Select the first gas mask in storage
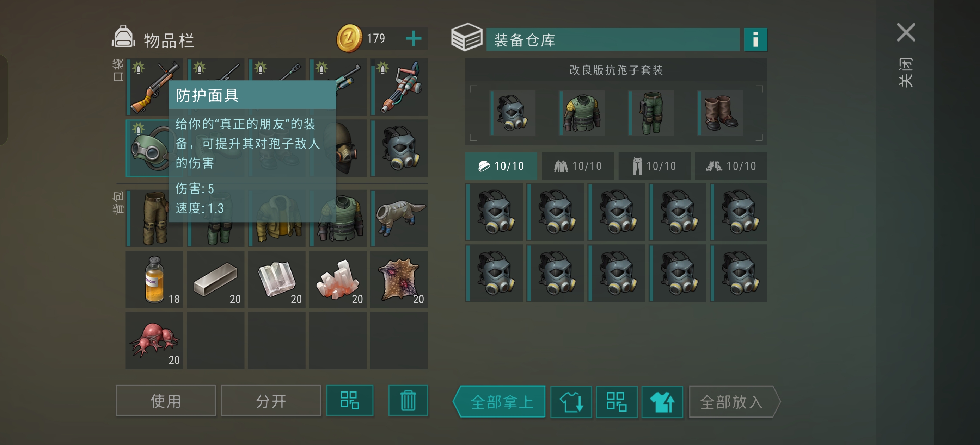Viewport: 980px width, 445px height. point(494,212)
